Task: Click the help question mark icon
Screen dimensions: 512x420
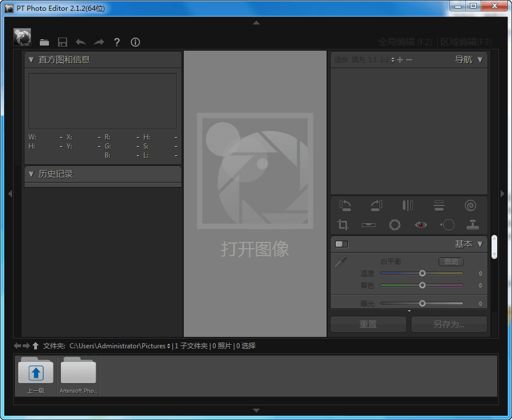Action: [x=117, y=42]
